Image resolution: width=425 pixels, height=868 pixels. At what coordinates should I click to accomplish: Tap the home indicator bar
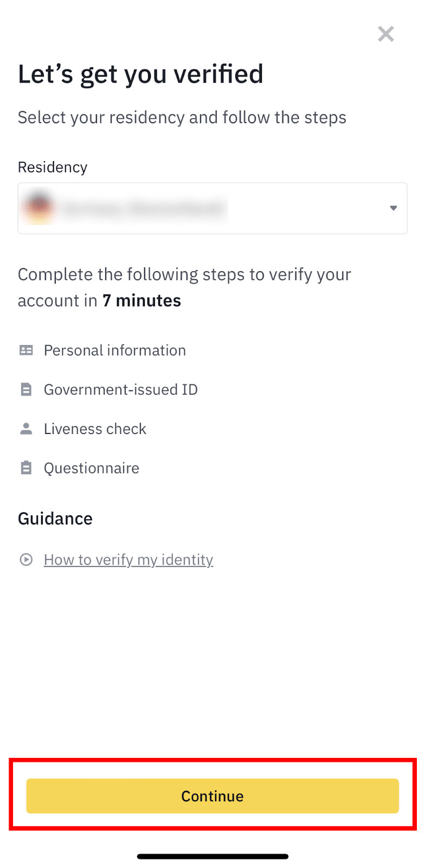(x=212, y=857)
